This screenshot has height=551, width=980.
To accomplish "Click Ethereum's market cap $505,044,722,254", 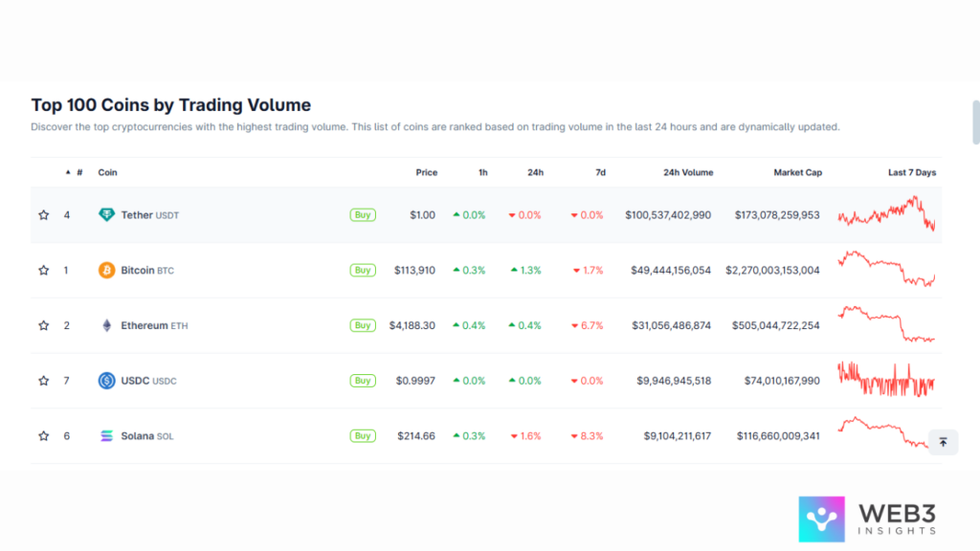I will (775, 325).
